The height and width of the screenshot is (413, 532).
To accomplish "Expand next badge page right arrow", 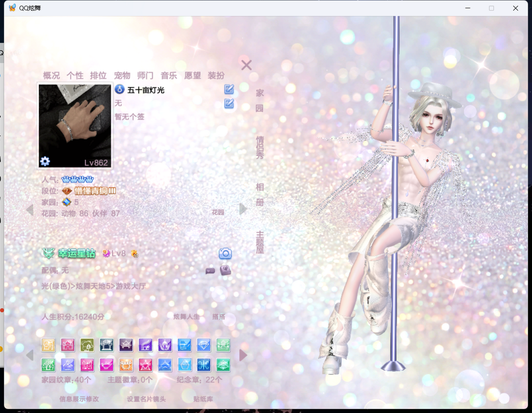I will (243, 355).
